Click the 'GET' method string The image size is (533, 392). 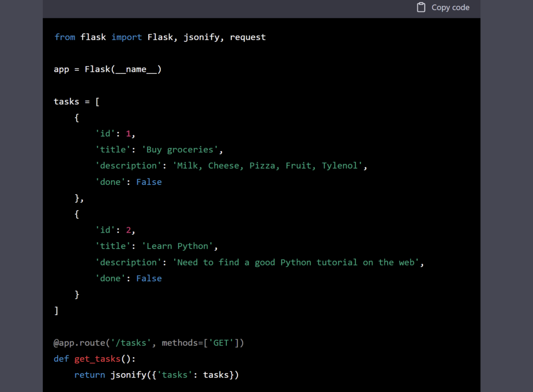221,343
